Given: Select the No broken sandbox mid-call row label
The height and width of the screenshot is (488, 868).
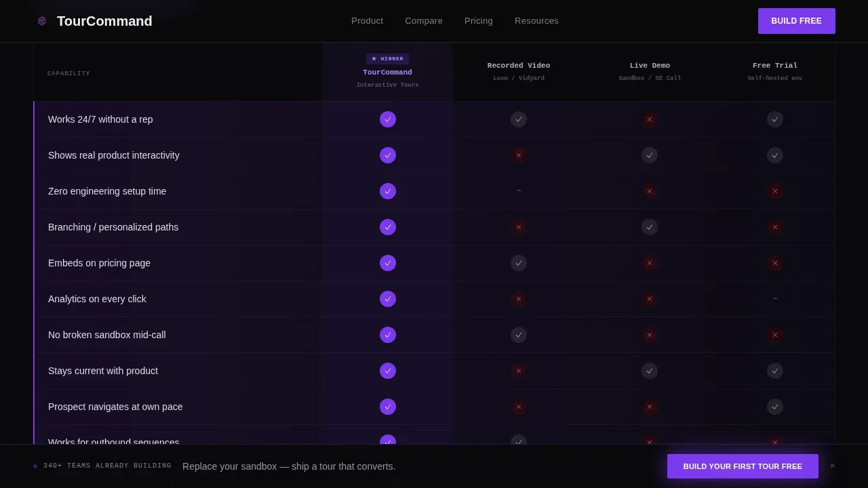Looking at the screenshot, I should 107,335.
